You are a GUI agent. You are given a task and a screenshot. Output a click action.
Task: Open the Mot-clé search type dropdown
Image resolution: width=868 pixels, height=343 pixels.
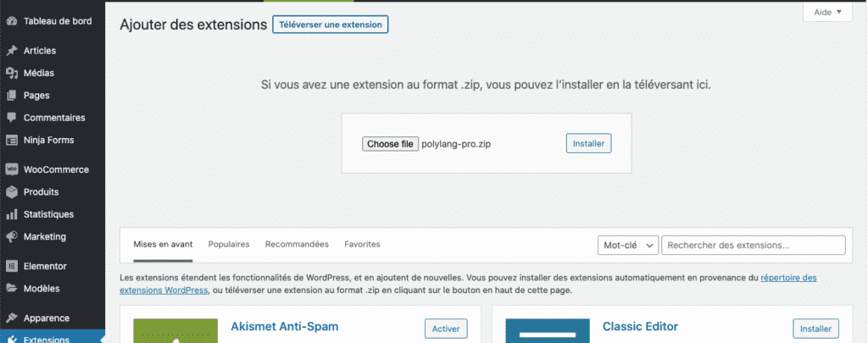pos(628,245)
